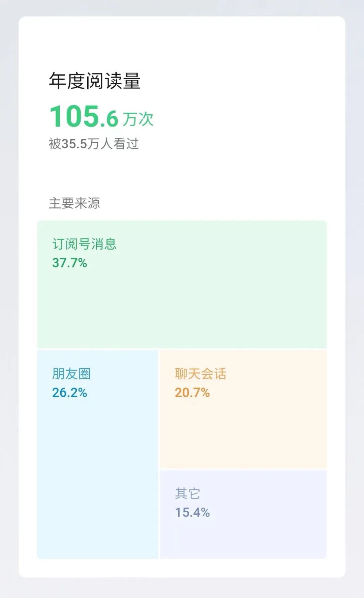This screenshot has height=598, width=364.
Task: Click the 万次 unit text
Action: click(138, 119)
